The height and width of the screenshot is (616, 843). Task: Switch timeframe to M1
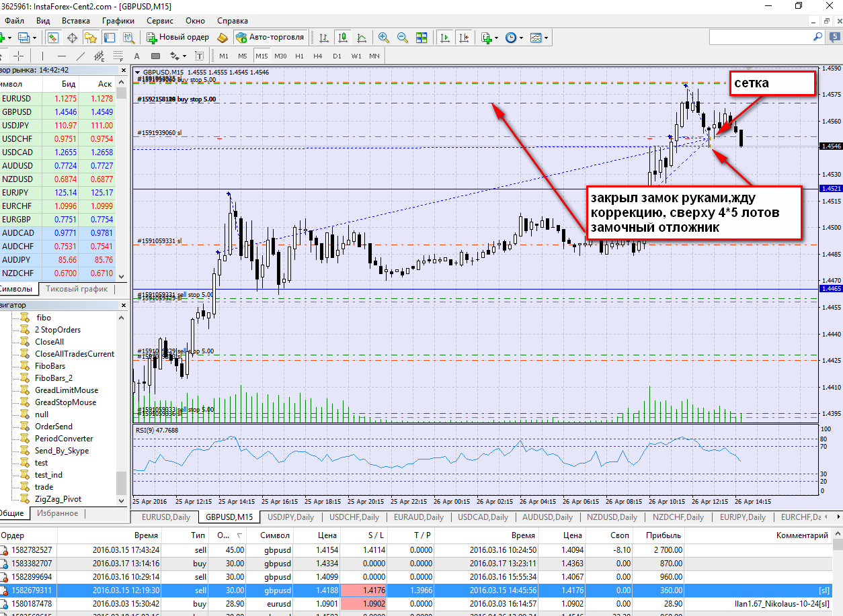coord(224,56)
